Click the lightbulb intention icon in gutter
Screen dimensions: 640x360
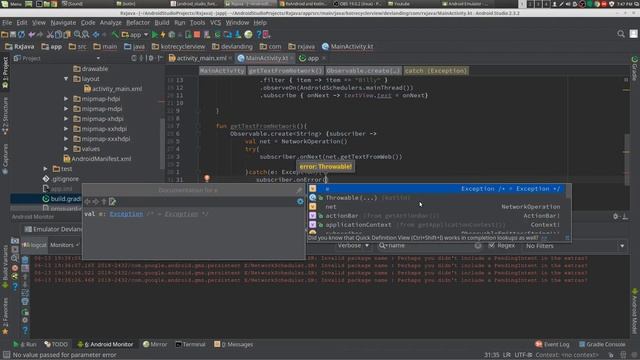tap(207, 178)
